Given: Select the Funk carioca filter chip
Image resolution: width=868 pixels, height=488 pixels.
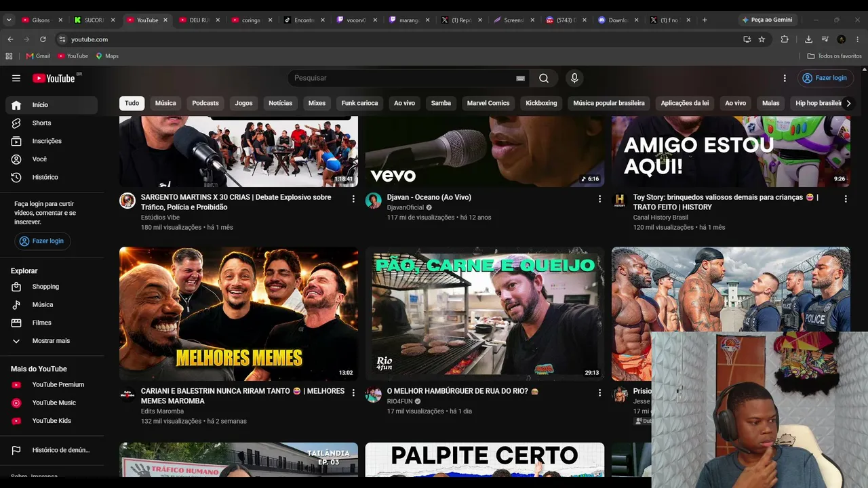Looking at the screenshot, I should coord(359,103).
